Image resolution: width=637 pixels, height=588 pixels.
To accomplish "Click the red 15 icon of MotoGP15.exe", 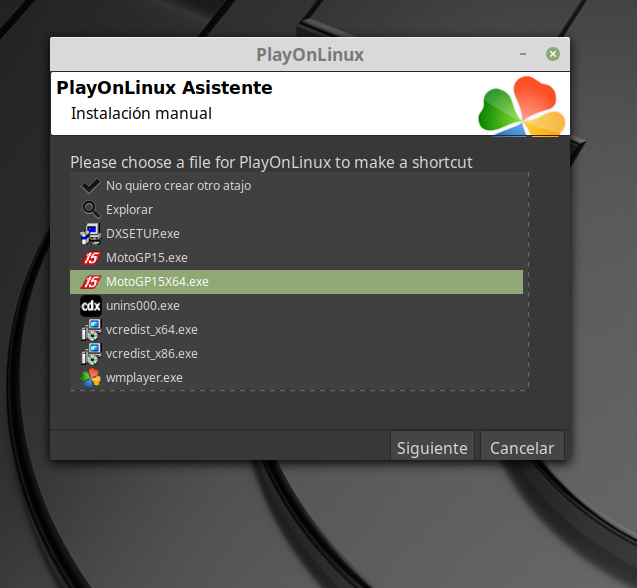I will click(91, 258).
